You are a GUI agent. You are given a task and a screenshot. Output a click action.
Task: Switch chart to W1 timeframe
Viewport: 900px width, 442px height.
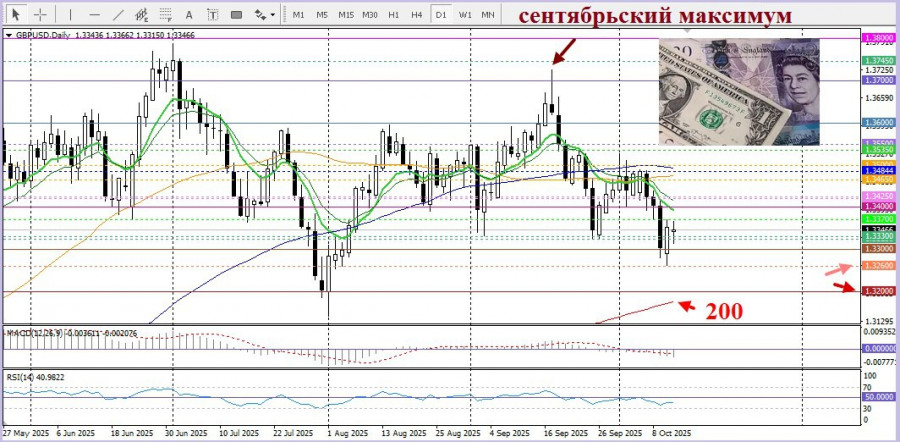coord(465,14)
